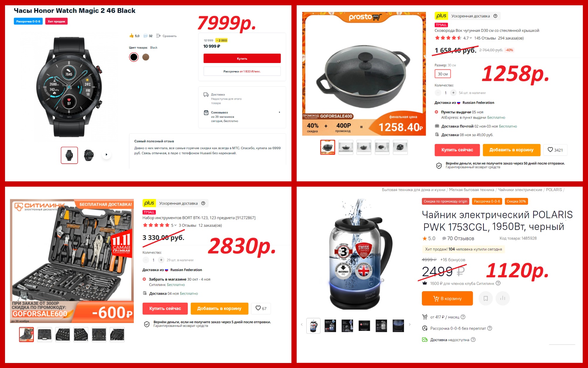Screen dimensions: 588x368
Task: Click the red Купить button for watch
Action: (242, 58)
